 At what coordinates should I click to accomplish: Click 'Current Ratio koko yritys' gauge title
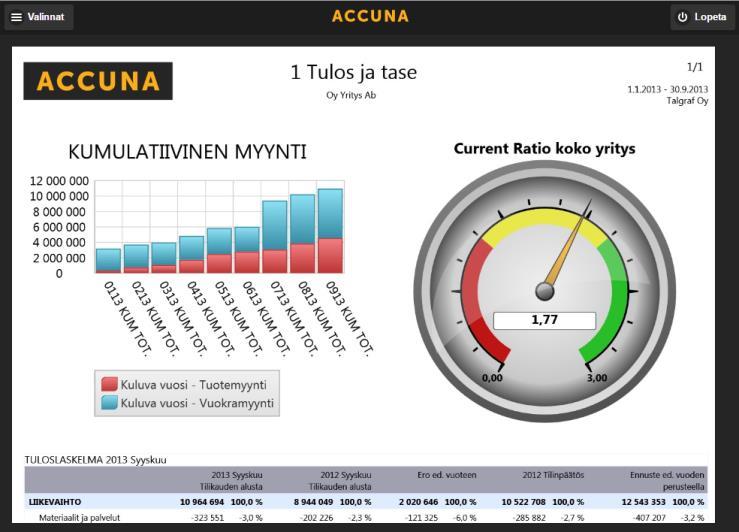pyautogui.click(x=544, y=148)
